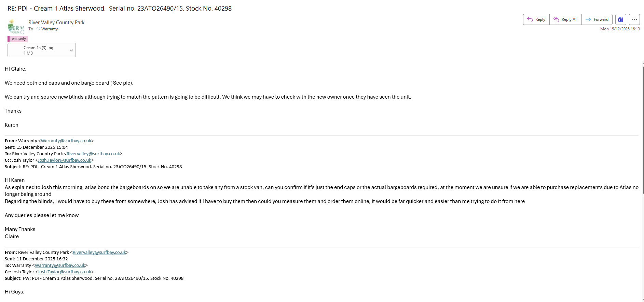Click the presence circle beside Warranty recipient
The height and width of the screenshot is (302, 644).
tap(38, 29)
